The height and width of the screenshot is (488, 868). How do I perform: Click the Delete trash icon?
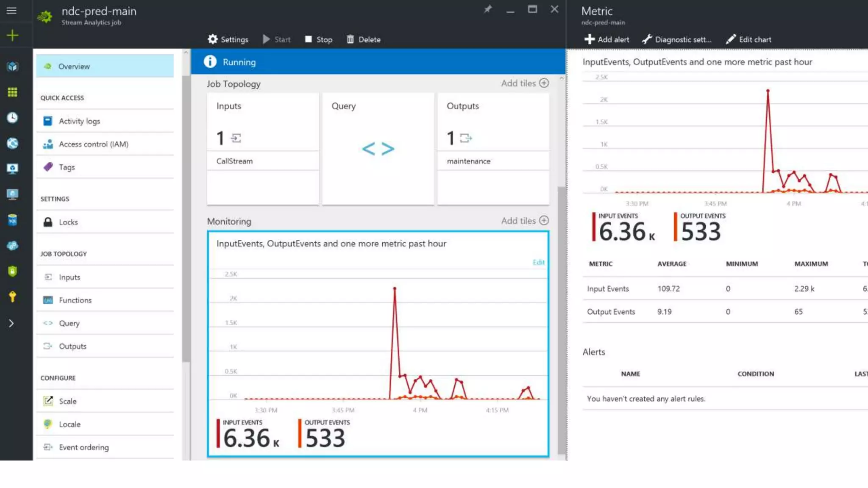[350, 39]
